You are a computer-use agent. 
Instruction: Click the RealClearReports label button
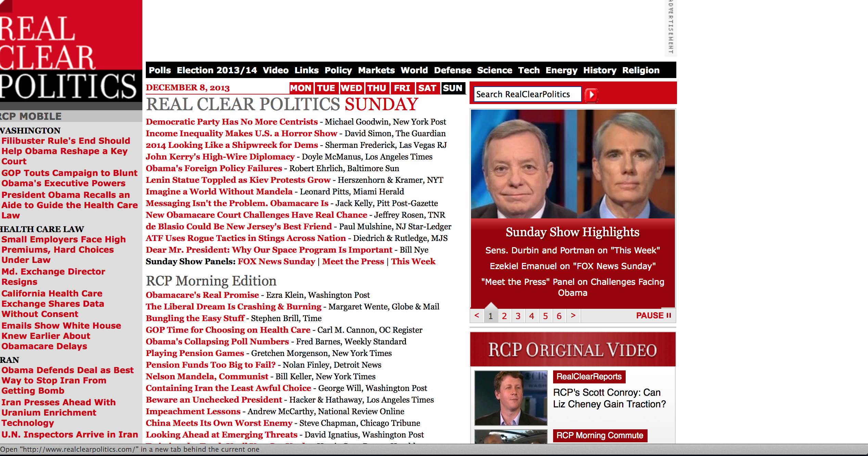coord(589,377)
